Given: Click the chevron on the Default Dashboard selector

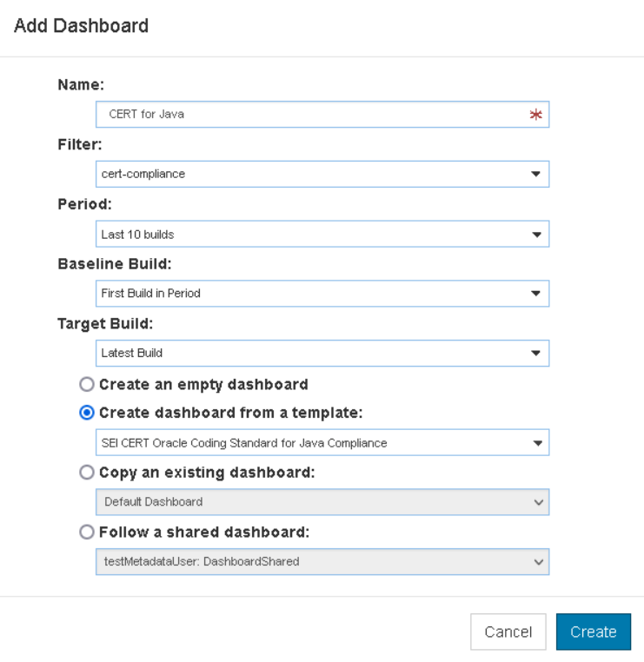Looking at the screenshot, I should 539,502.
